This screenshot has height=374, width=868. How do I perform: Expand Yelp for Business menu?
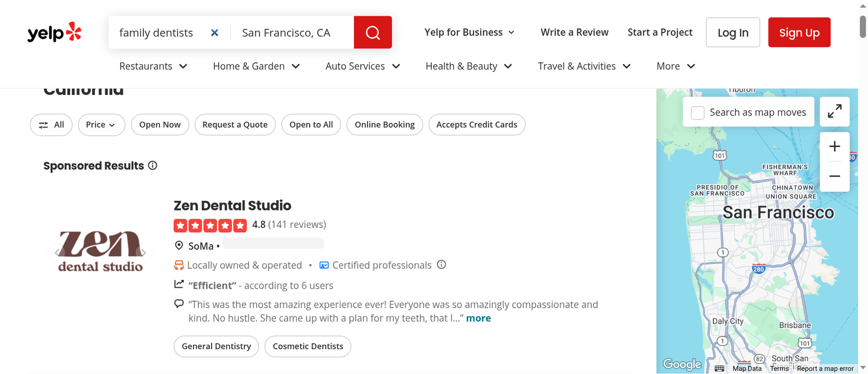469,33
